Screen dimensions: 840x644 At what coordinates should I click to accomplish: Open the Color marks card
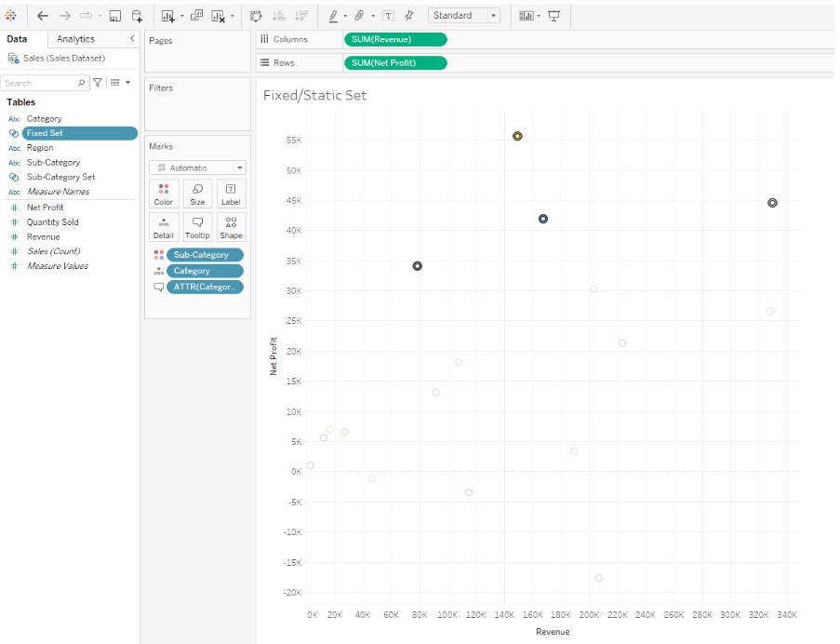tap(164, 193)
